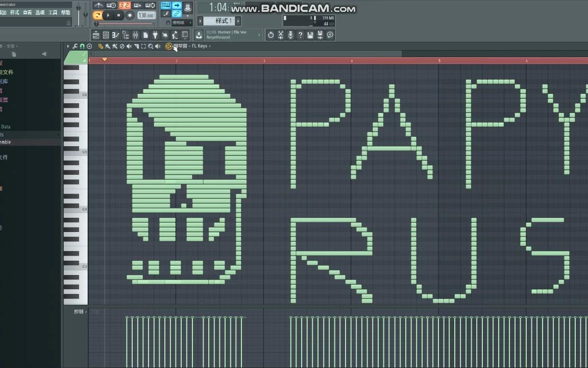The width and height of the screenshot is (588, 368).
Task: Open the mixer faders icon
Action: coord(135,35)
